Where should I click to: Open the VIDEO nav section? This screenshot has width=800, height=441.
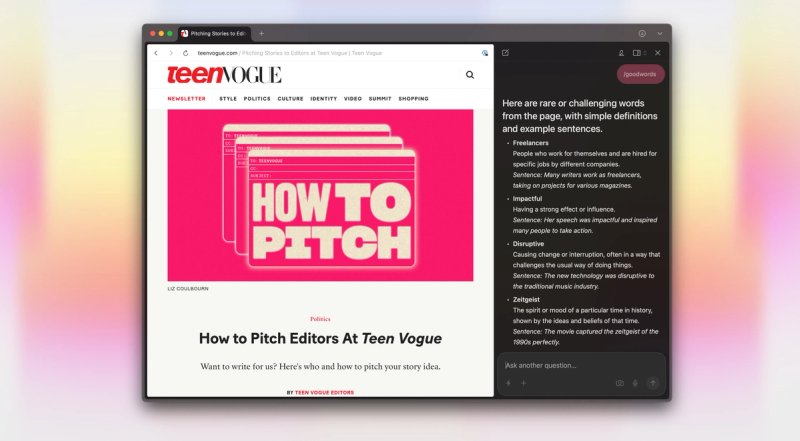353,99
